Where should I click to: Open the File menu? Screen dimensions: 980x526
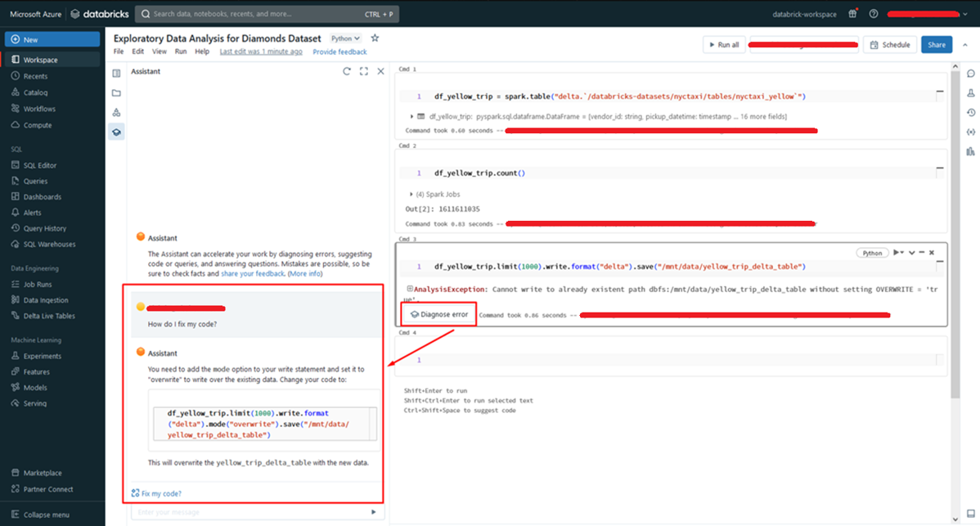pos(119,52)
